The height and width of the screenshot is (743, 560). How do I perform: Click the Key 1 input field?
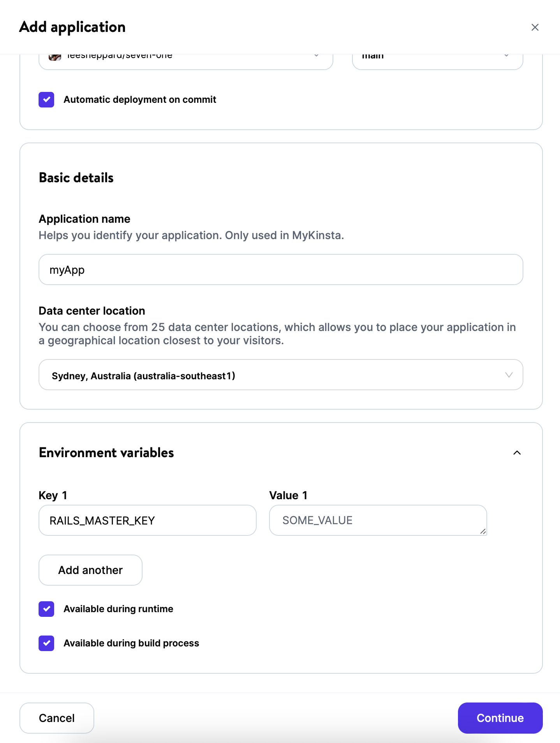(147, 520)
